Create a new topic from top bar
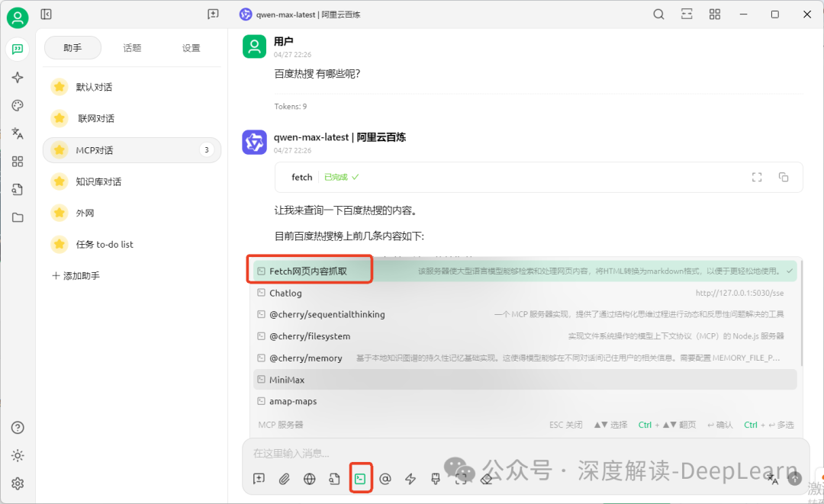 tap(213, 14)
